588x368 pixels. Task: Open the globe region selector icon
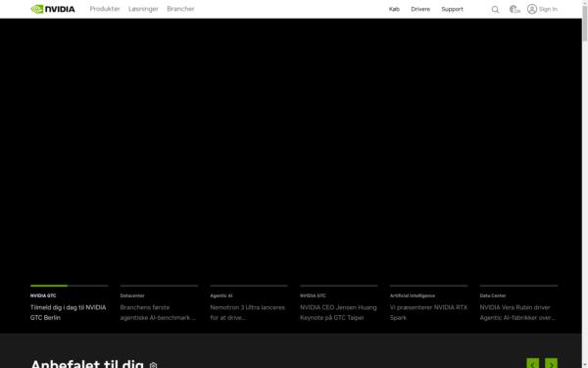[514, 10]
